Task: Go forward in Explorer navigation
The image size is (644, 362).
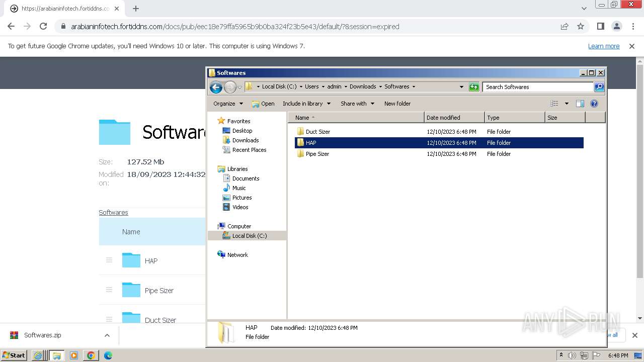Action: 230,87
